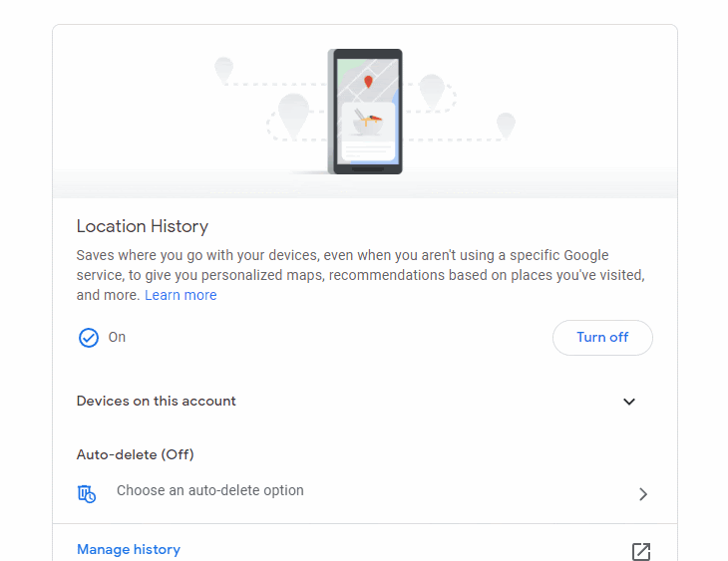Click the On status label
Screen dimensions: 728x561
[x=117, y=337]
